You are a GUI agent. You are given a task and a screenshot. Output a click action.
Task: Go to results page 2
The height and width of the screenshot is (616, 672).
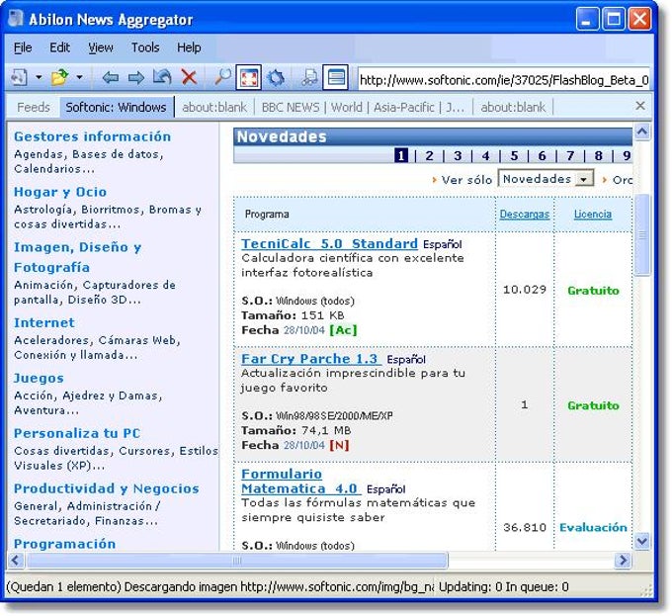tap(430, 155)
